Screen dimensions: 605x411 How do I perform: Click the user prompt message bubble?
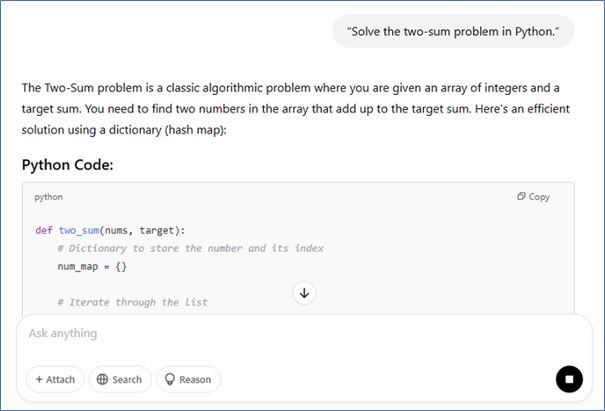453,31
